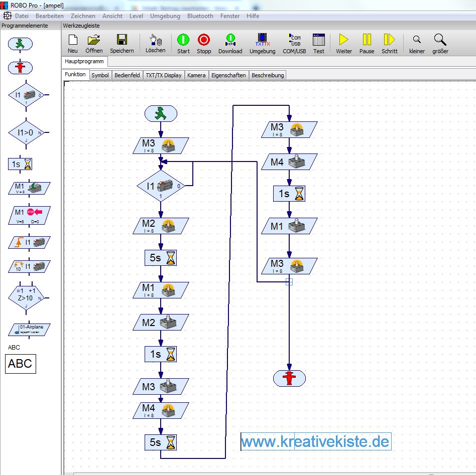Image resolution: width=476 pixels, height=475 pixels.
Task: Open the Bluetooth menu
Action: tap(200, 16)
